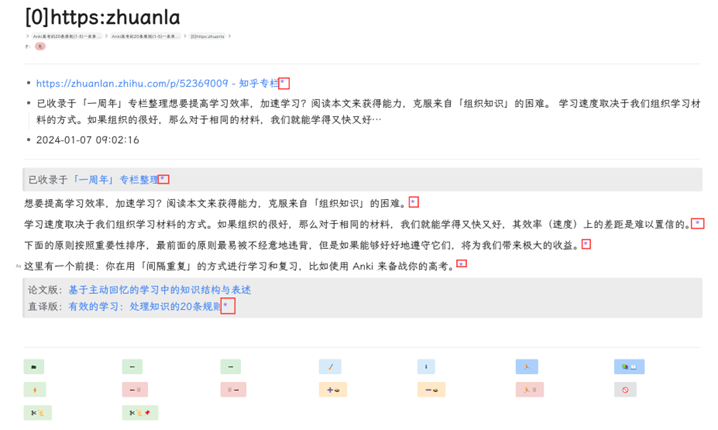
Task: Click the timestamp 2024-01-07 09:02:16
Action: pos(88,140)
